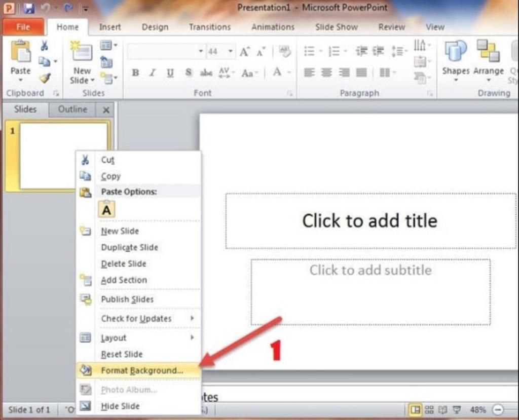This screenshot has width=519, height=420.
Task: Switch to the Insert tab
Action: (110, 27)
